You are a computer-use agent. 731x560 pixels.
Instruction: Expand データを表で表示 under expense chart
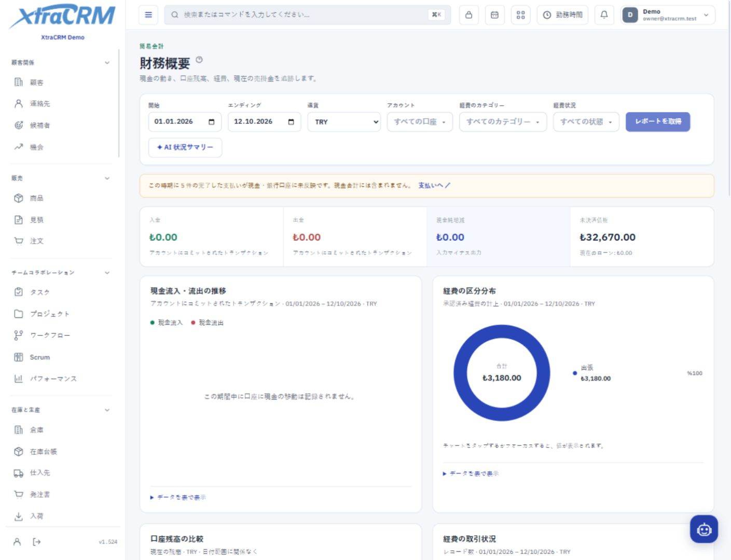click(471, 473)
